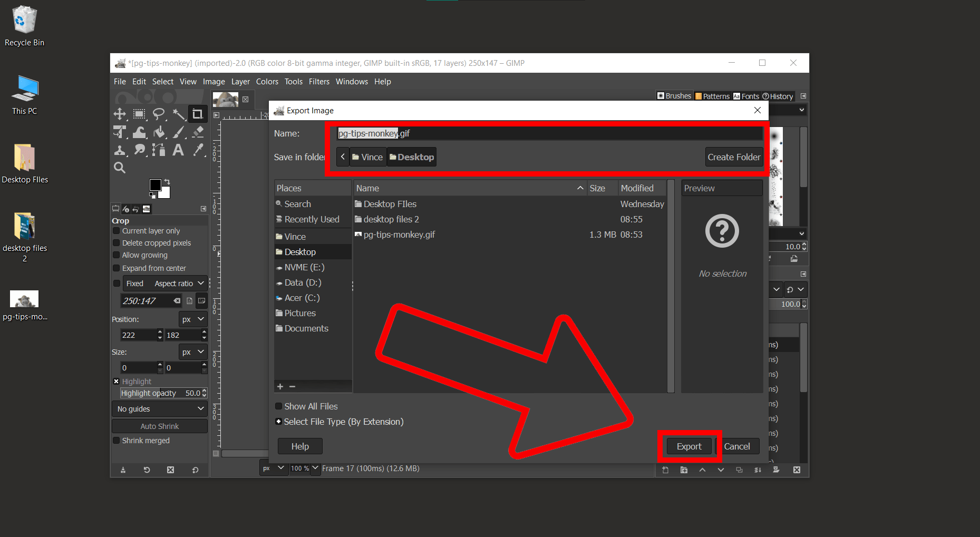Select the Move tool
This screenshot has width=980, height=537.
[120, 114]
